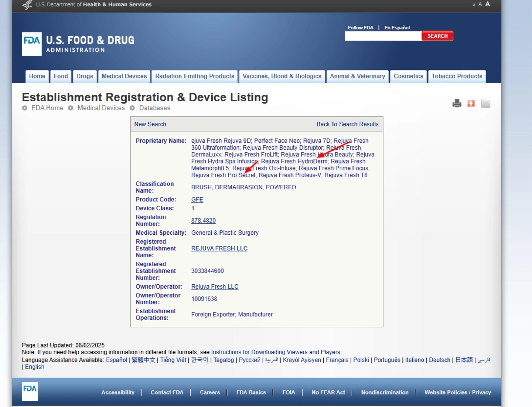Select largest text size 'A'

(488, 4)
